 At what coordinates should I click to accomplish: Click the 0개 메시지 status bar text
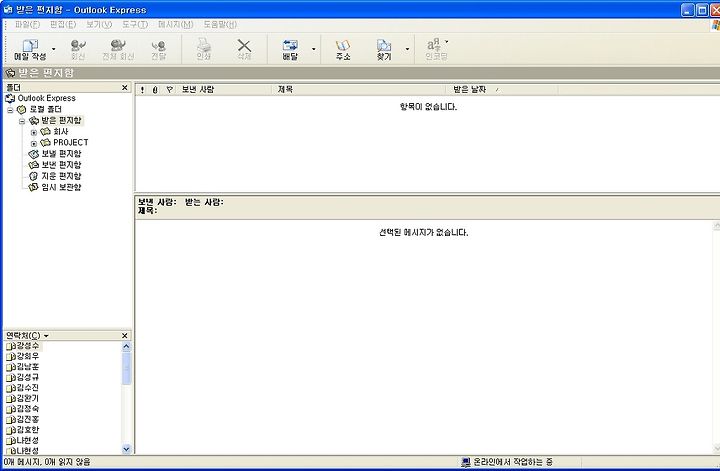point(47,462)
